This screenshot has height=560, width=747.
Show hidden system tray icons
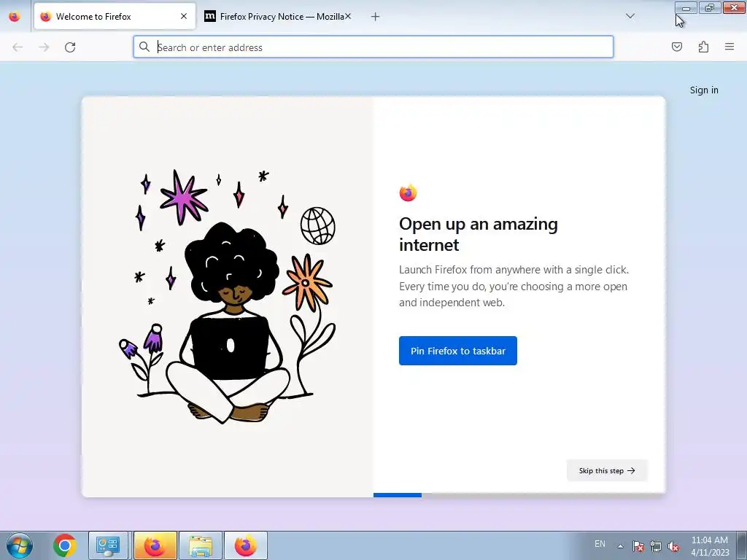click(x=620, y=546)
